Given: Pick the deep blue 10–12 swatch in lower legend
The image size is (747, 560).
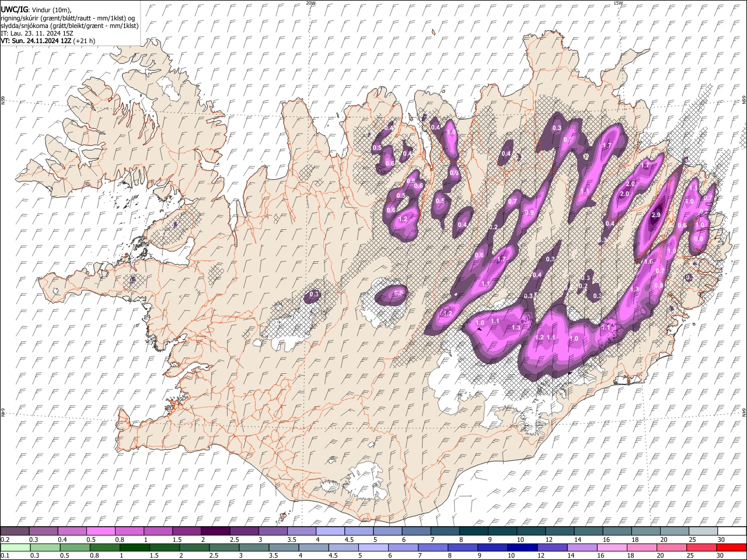Looking at the screenshot, I should [x=522, y=547].
